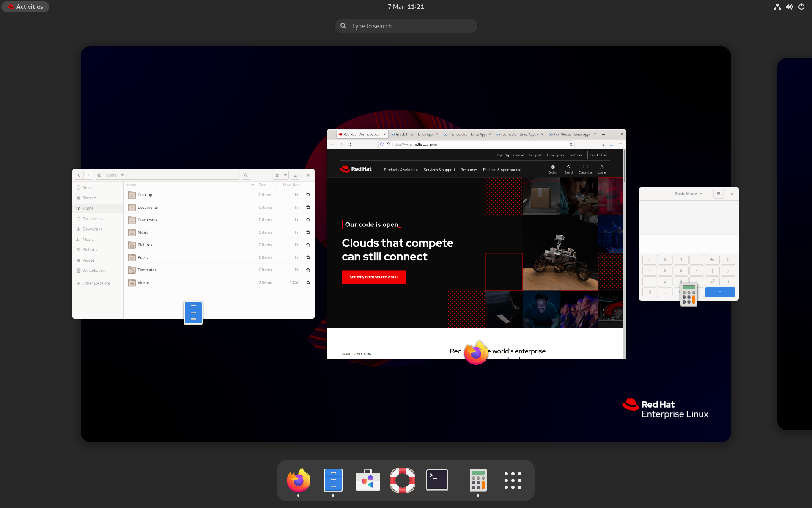Toggle the star on the Videos folder
812x508 pixels.
308,282
